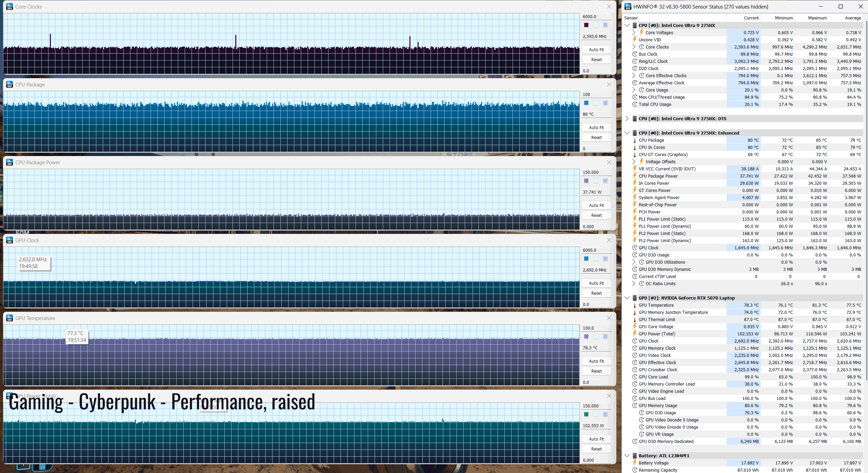Expand the Core Voltages sensor group
Viewport: 868px width, 473px height.
[x=634, y=32]
